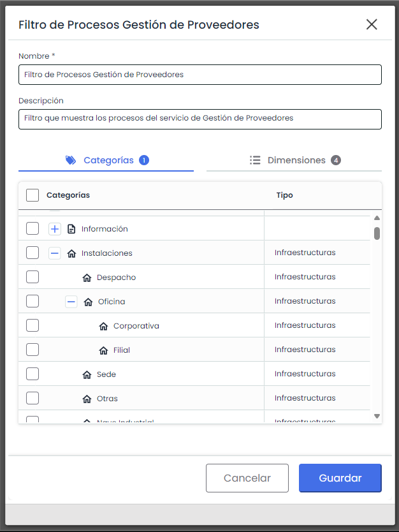Click the vertical scrollbar thumb in category list
Image resolution: width=399 pixels, height=532 pixels.
coord(377,233)
